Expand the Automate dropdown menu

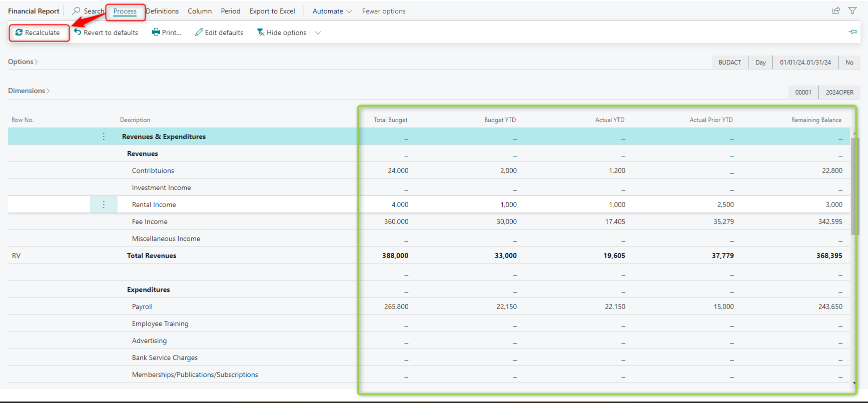click(332, 11)
